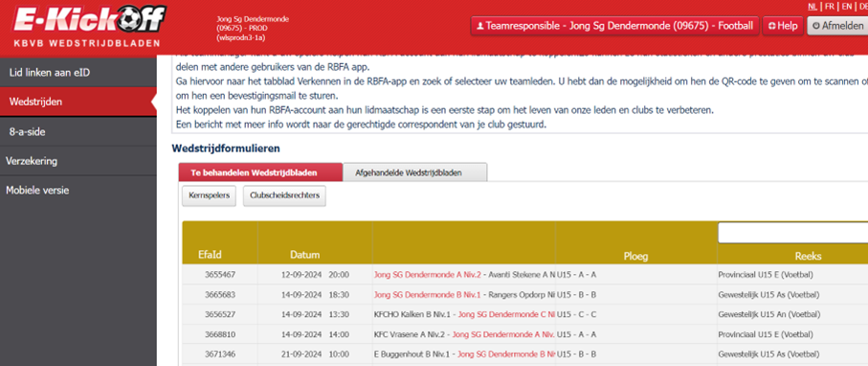The image size is (868, 366).
Task: Click the Kernspelers button
Action: [210, 195]
